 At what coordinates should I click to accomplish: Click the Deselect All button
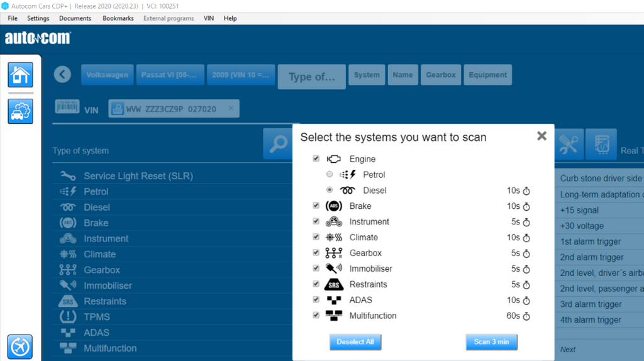coord(355,342)
